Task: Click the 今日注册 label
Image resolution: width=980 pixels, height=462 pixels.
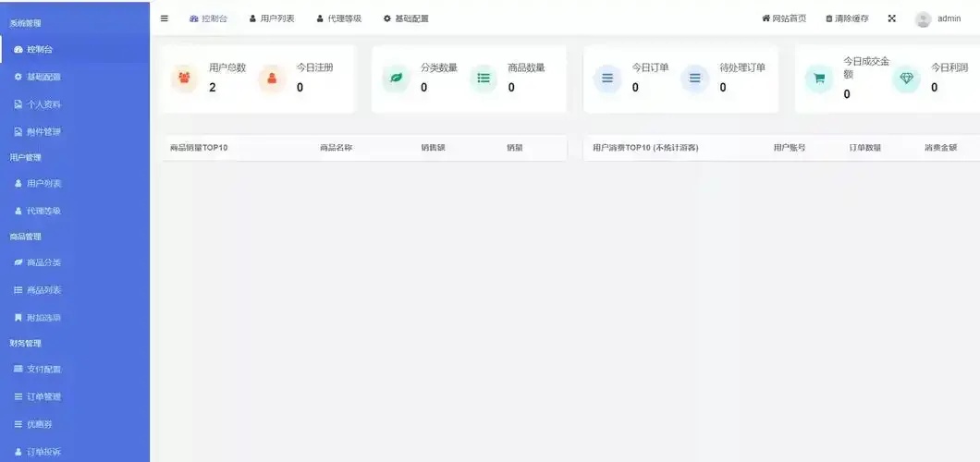Action: coord(314,67)
